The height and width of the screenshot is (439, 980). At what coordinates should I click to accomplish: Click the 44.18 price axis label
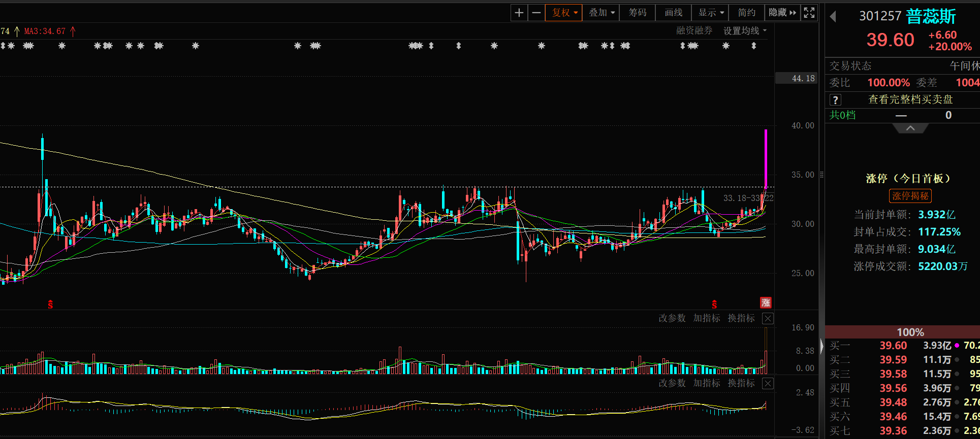tap(796, 78)
